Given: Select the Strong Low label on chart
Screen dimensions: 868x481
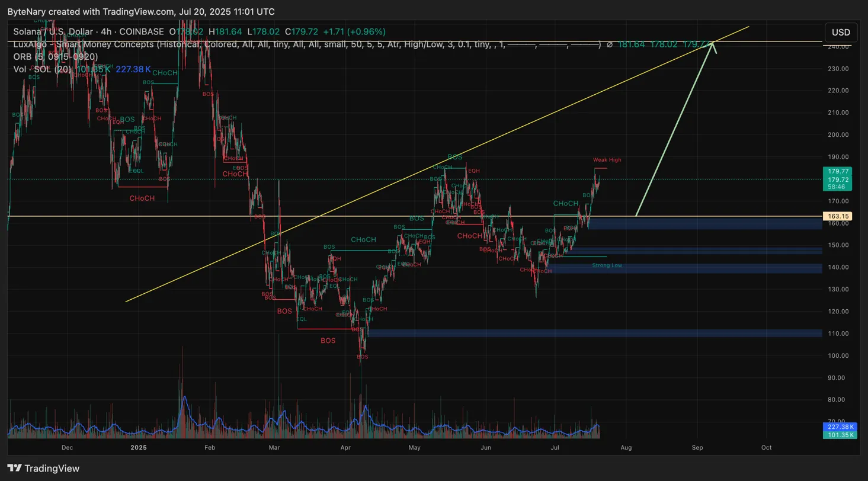Looking at the screenshot, I should 607,265.
